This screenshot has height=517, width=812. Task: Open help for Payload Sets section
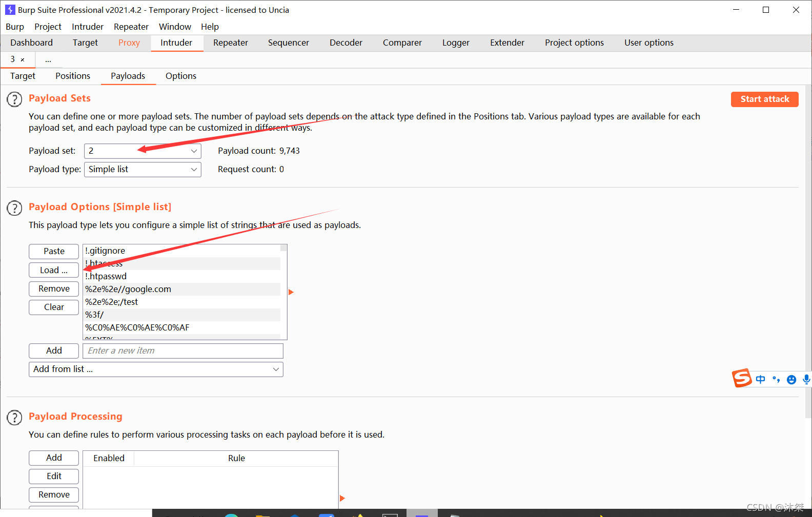coord(14,99)
